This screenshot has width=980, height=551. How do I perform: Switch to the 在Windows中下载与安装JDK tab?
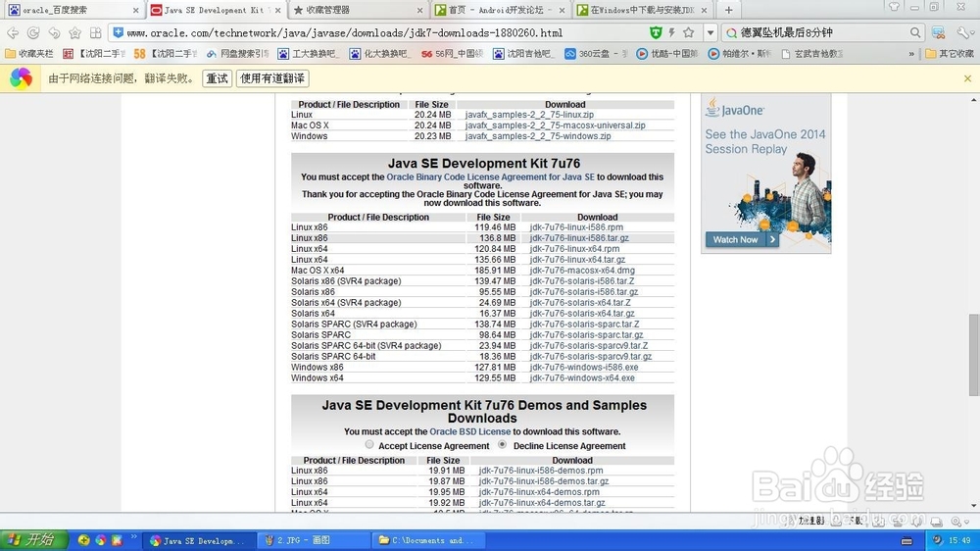point(644,10)
